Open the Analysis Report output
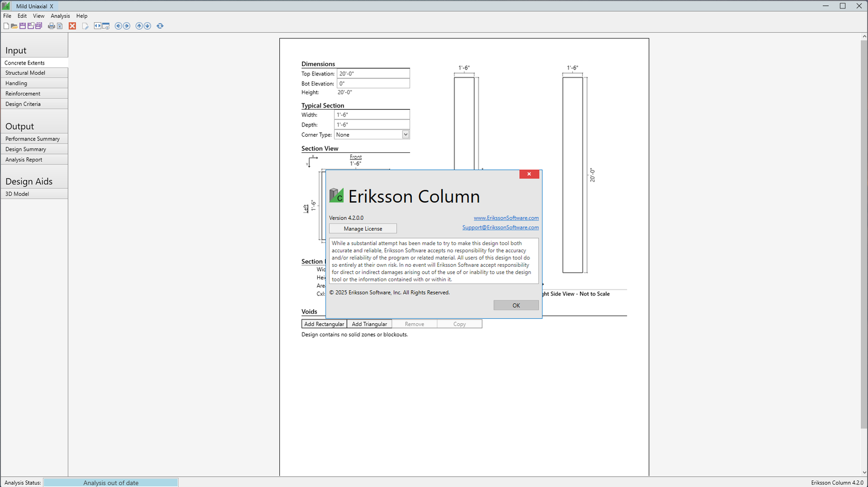 pos(34,159)
